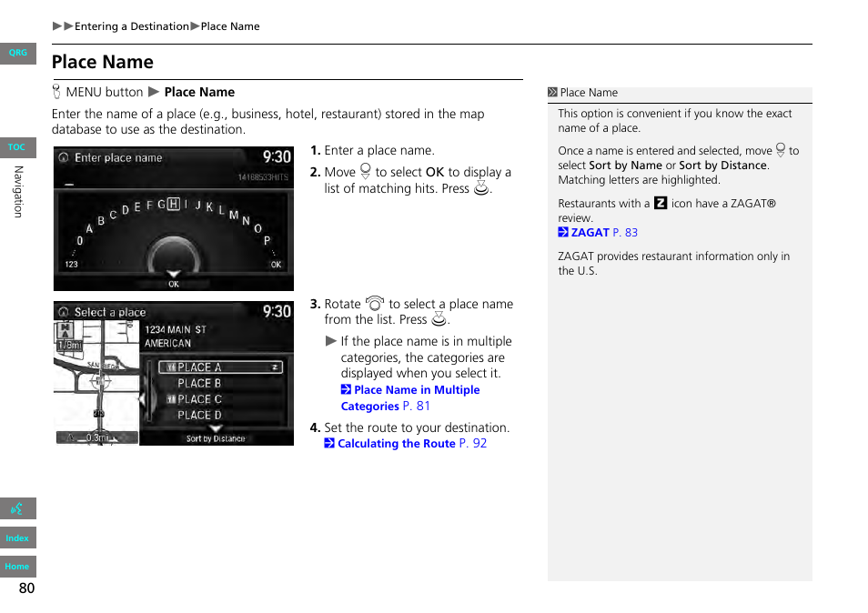Click page number 80
This screenshot has height=613, width=868.
pyautogui.click(x=26, y=588)
